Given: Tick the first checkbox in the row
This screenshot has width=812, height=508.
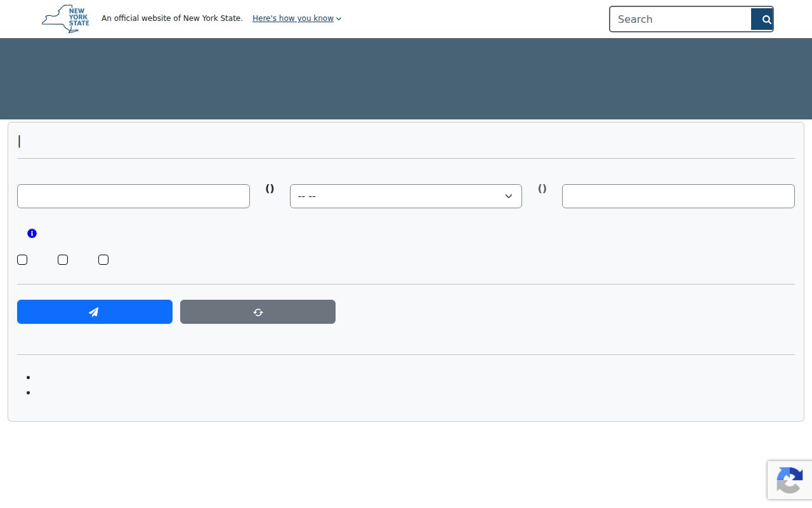Looking at the screenshot, I should pos(22,260).
